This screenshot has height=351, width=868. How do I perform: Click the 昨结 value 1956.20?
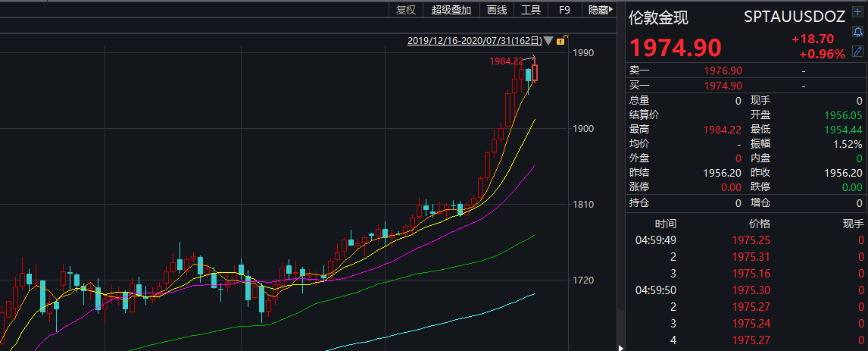tap(723, 173)
